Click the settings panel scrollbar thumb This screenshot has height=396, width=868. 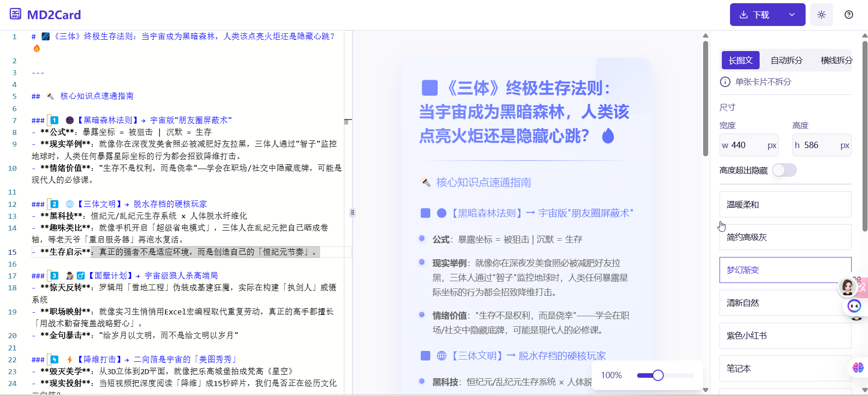(865, 136)
